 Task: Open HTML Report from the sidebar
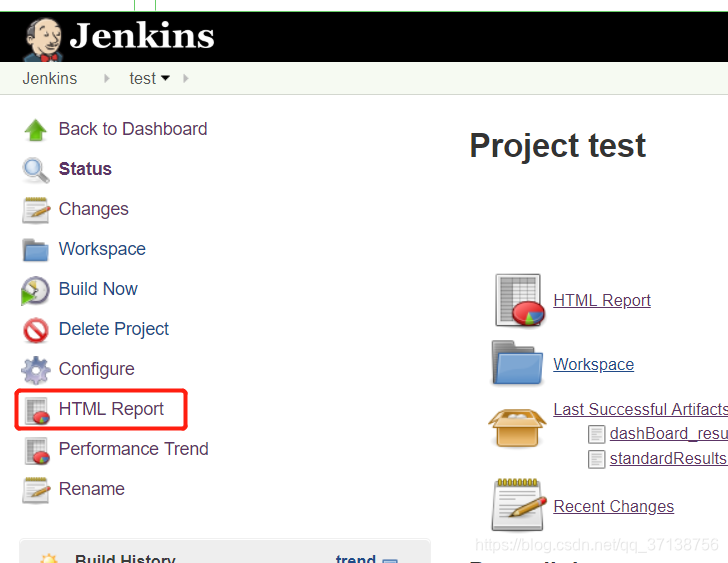coord(111,409)
